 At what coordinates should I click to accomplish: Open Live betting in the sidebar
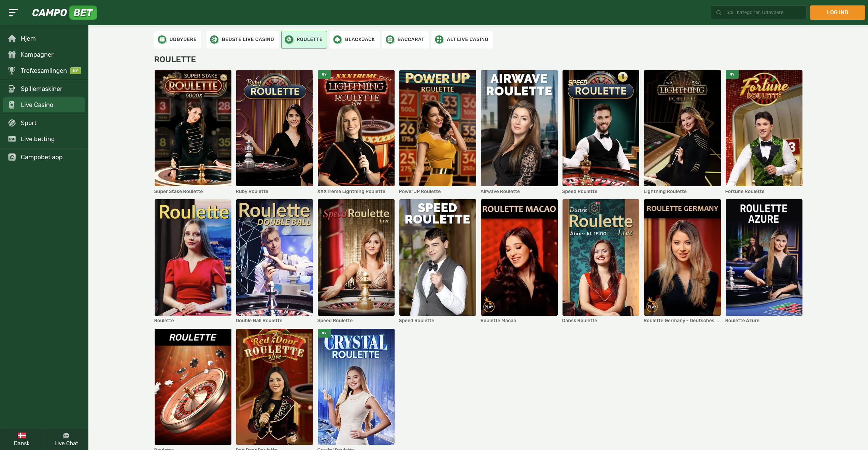click(44, 139)
